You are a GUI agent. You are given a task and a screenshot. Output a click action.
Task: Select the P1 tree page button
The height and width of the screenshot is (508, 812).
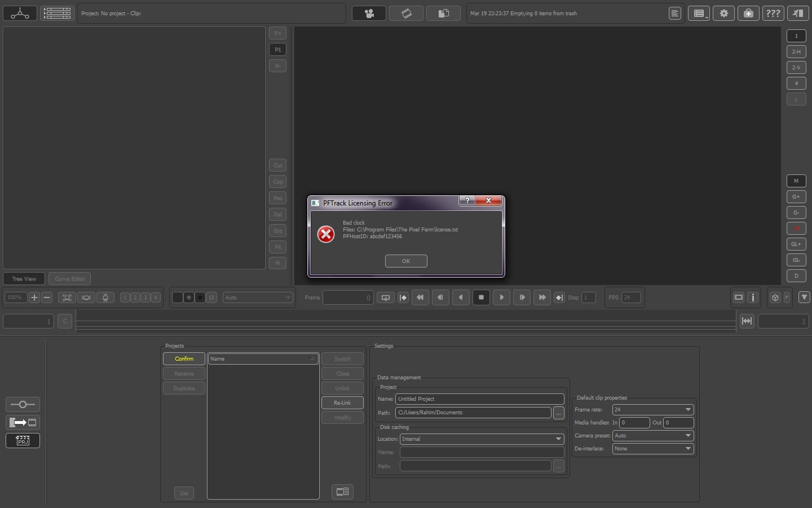click(277, 50)
